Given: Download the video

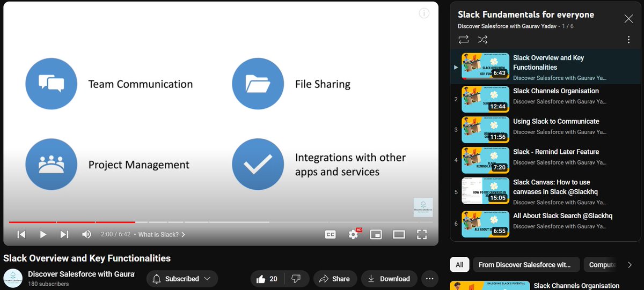Looking at the screenshot, I should pos(389,279).
